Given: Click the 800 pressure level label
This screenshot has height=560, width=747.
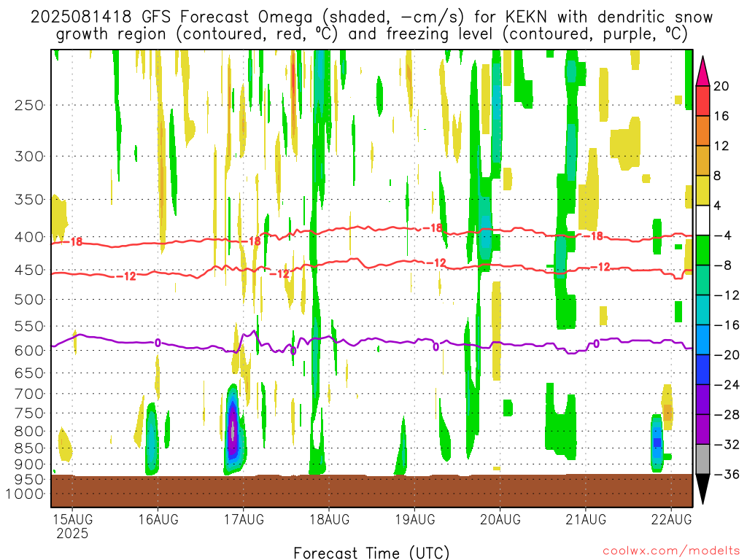Looking at the screenshot, I should coord(29,432).
